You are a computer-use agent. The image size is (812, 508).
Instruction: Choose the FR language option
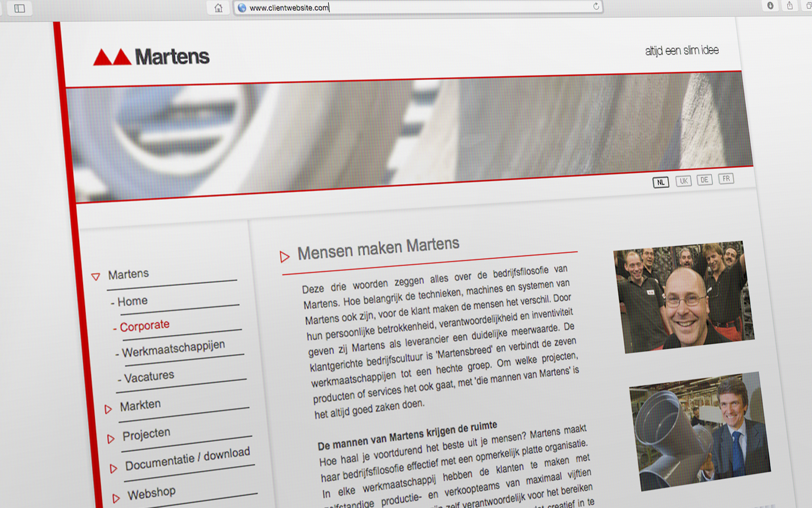point(726,179)
